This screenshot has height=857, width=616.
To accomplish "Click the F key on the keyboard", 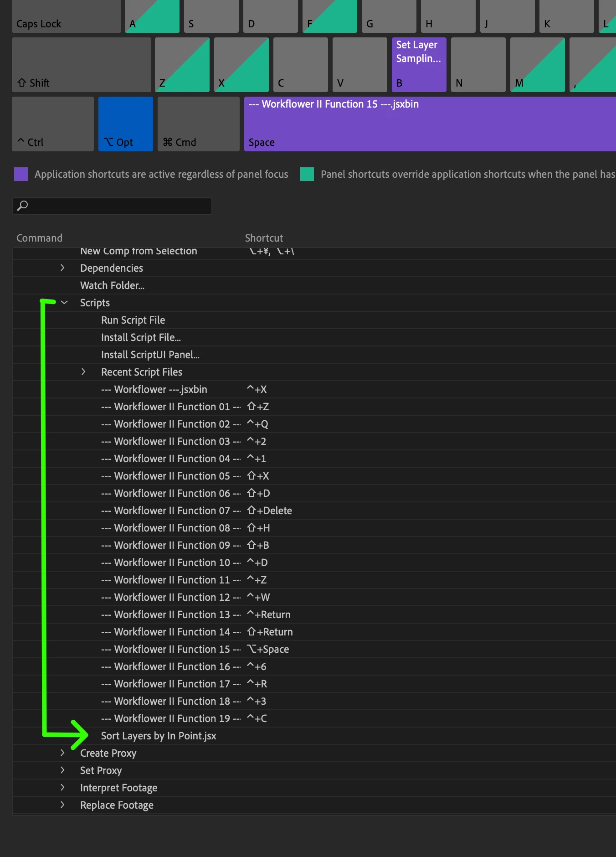I will [330, 16].
